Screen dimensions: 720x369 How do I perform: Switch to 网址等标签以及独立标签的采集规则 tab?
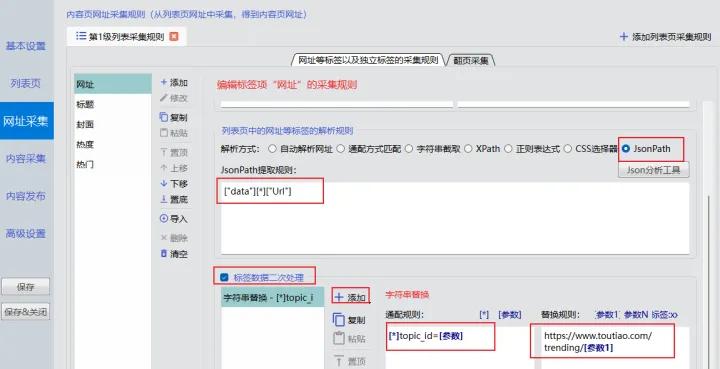[368, 60]
